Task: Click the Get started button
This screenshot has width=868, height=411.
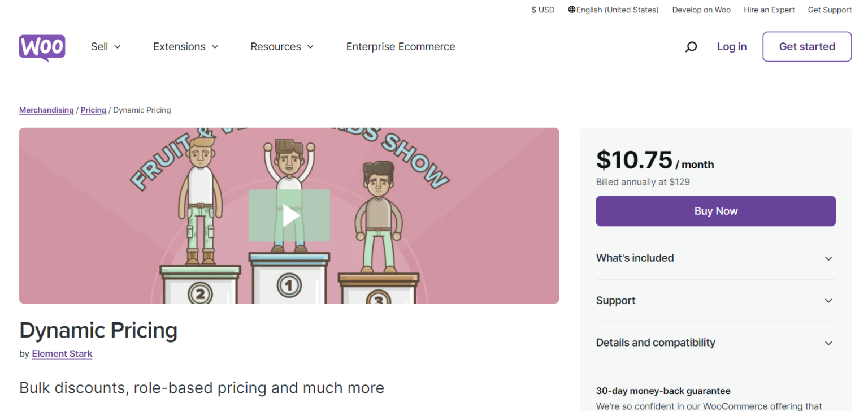Action: 806,47
